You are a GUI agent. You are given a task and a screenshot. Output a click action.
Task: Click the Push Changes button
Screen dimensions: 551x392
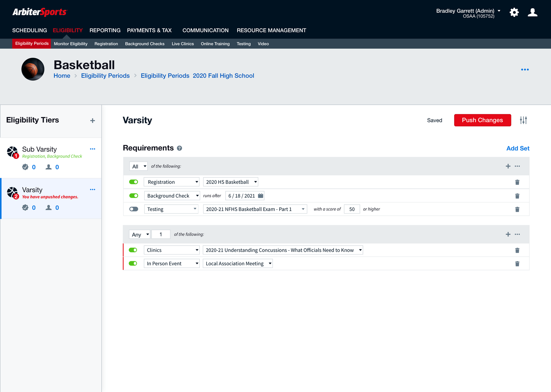coord(482,120)
